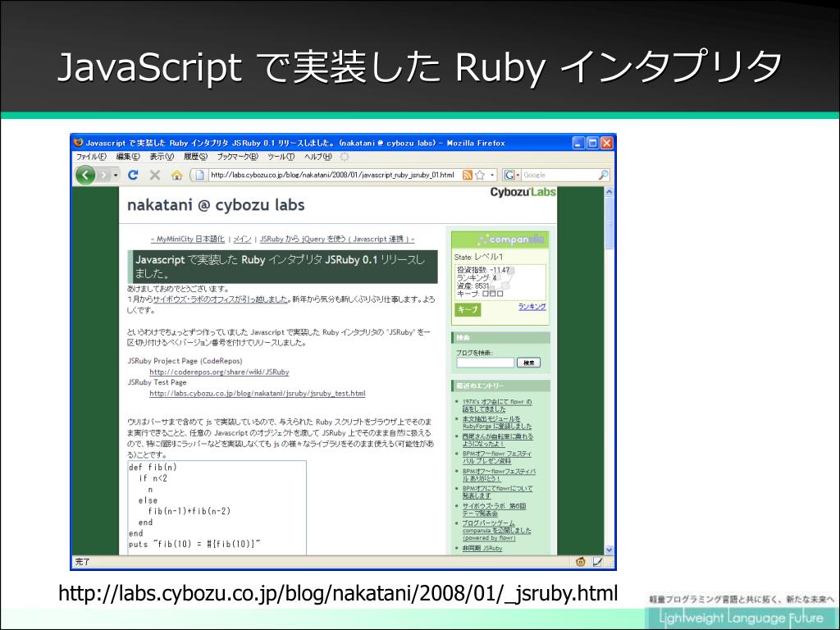Click the メイン link
This screenshot has height=630, width=840.
(242, 239)
